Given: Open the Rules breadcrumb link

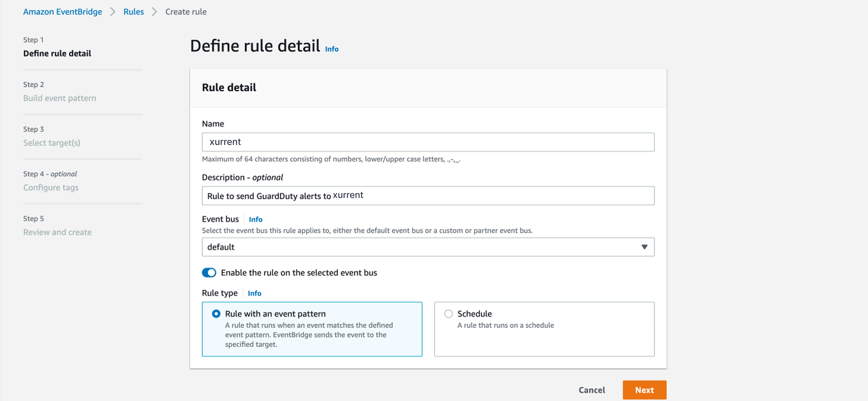Looking at the screenshot, I should (133, 12).
